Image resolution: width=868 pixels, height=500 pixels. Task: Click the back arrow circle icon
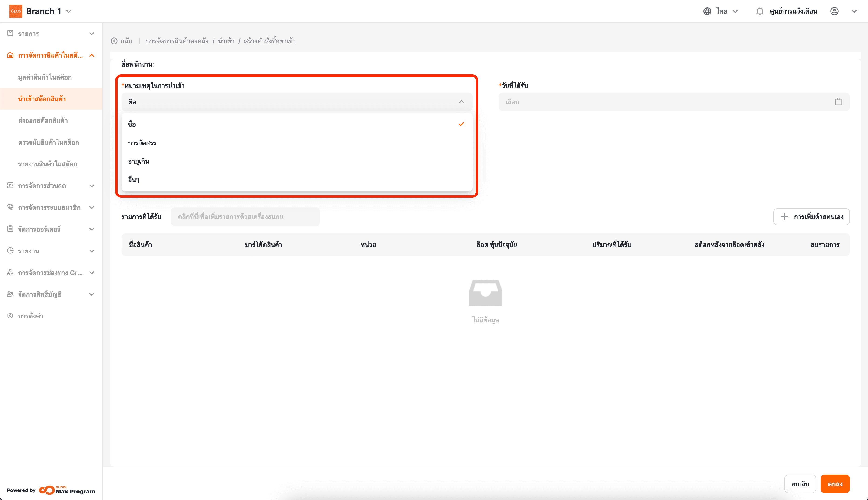click(x=114, y=41)
